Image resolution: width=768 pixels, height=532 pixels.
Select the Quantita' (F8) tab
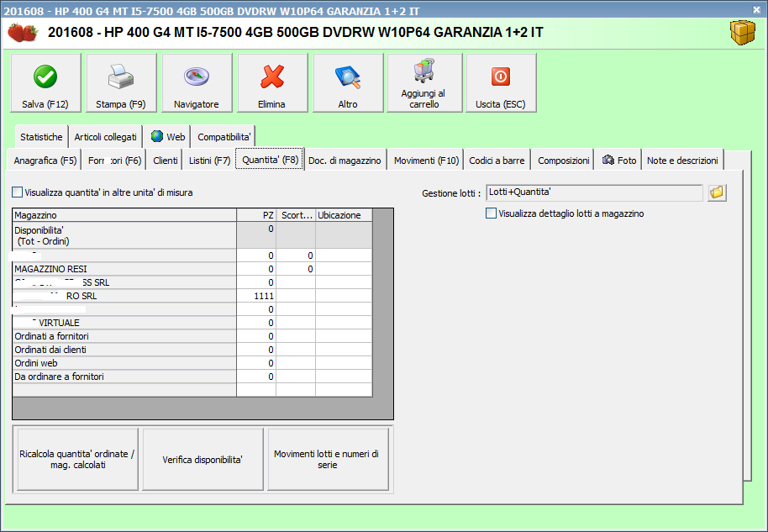pos(270,159)
